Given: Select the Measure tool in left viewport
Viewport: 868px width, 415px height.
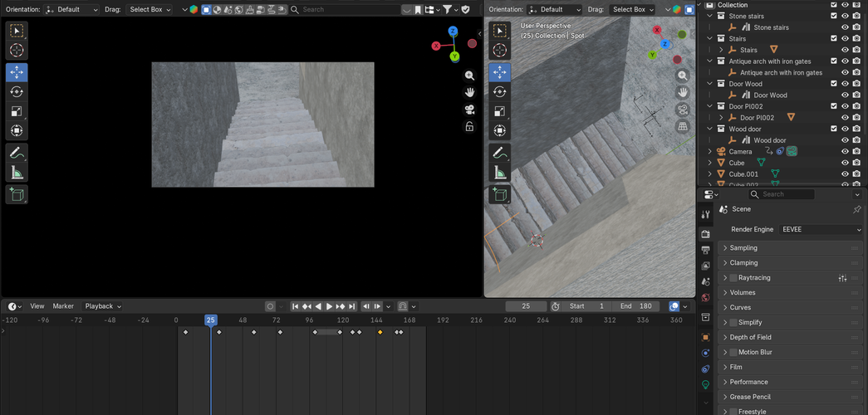Looking at the screenshot, I should pyautogui.click(x=17, y=173).
